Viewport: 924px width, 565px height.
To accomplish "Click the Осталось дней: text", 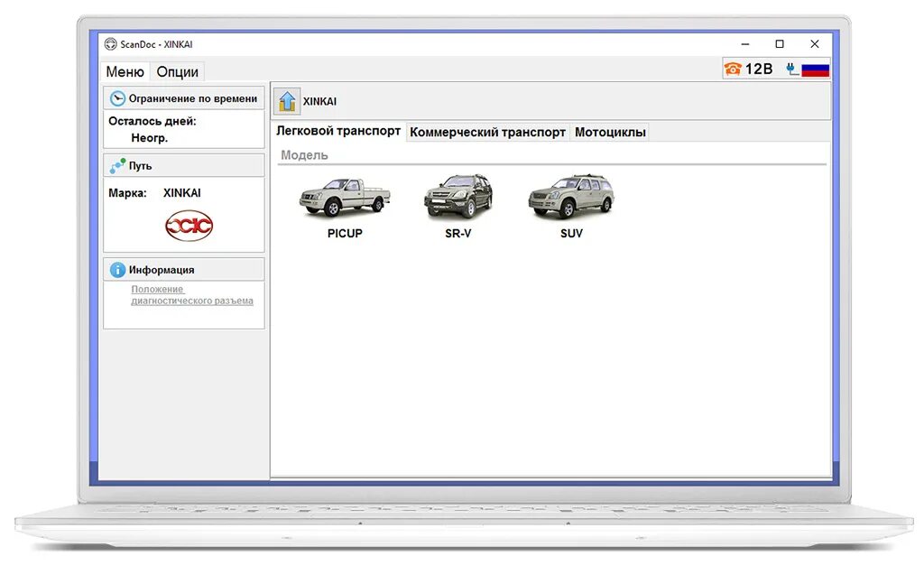I will (x=152, y=121).
